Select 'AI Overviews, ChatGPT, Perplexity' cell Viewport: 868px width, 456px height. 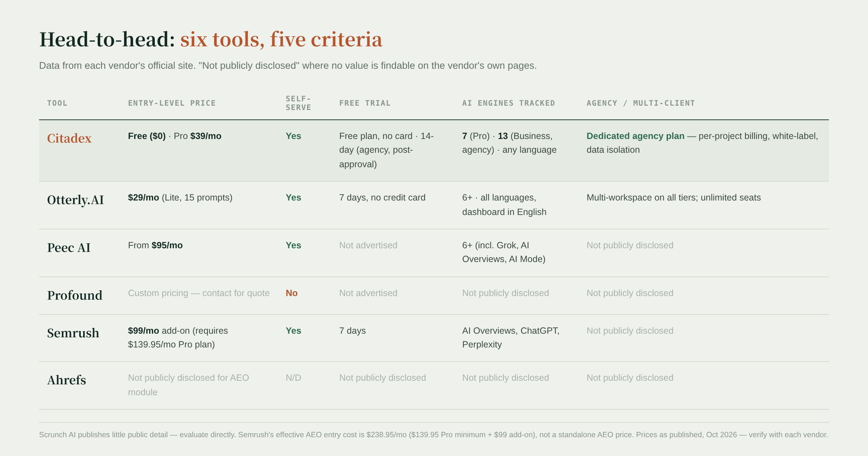click(511, 338)
